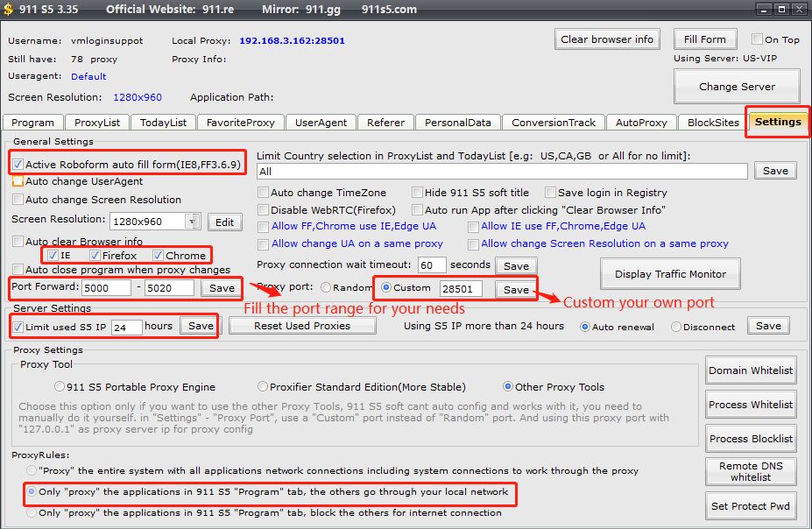Toggle the Firefox checkbox

click(95, 256)
